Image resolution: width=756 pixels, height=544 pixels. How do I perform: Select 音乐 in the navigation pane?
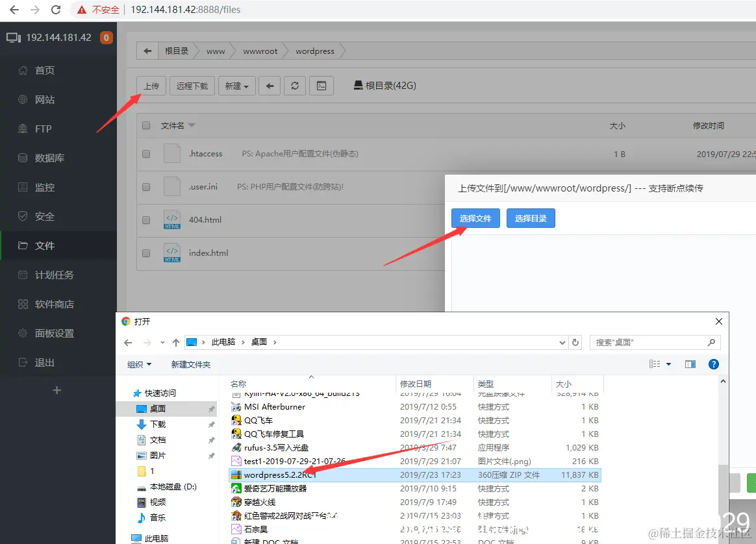pos(152,517)
